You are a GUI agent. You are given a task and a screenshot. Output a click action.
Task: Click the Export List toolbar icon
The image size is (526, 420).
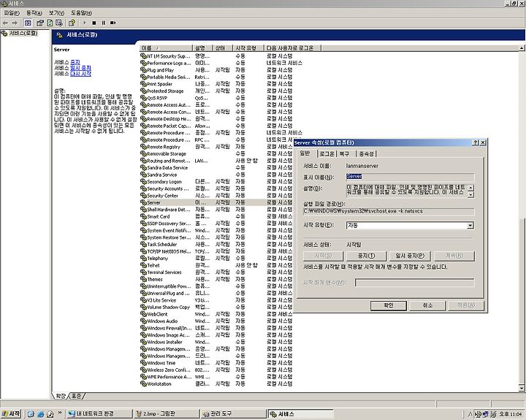coord(59,23)
